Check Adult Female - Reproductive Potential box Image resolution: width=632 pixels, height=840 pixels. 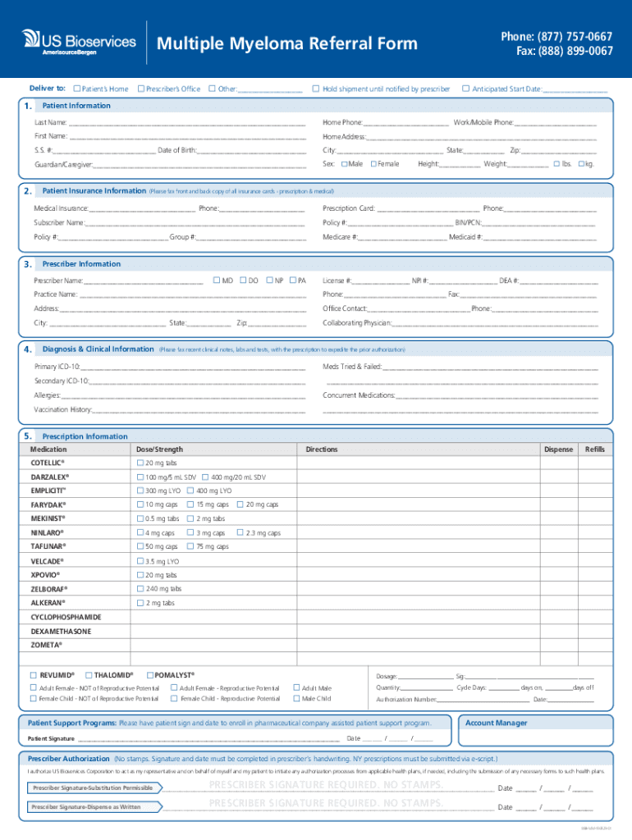coord(173,687)
